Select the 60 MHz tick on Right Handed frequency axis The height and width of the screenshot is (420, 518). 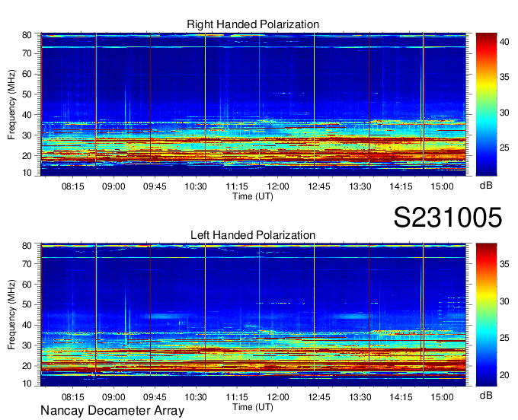(27, 74)
